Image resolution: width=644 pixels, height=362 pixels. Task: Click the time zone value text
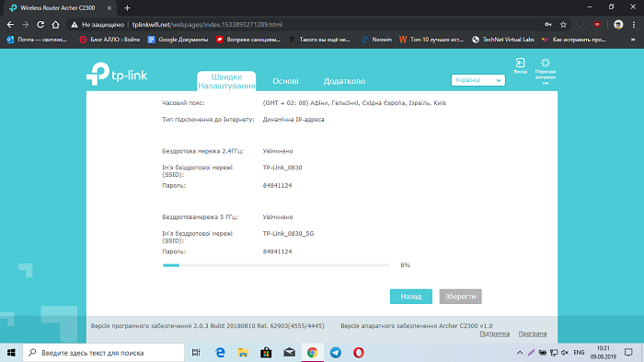click(x=354, y=103)
